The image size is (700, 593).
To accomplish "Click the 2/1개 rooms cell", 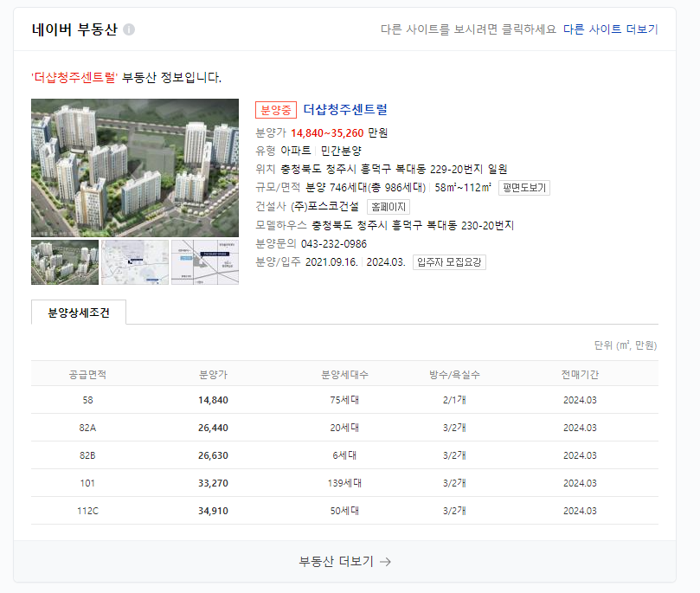I will point(454,400).
